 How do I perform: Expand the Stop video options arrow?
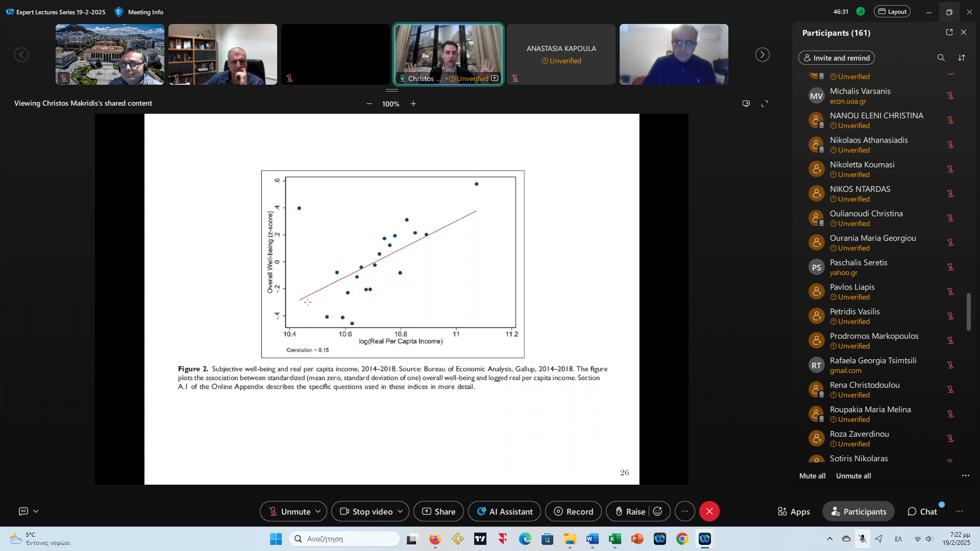[x=400, y=511]
